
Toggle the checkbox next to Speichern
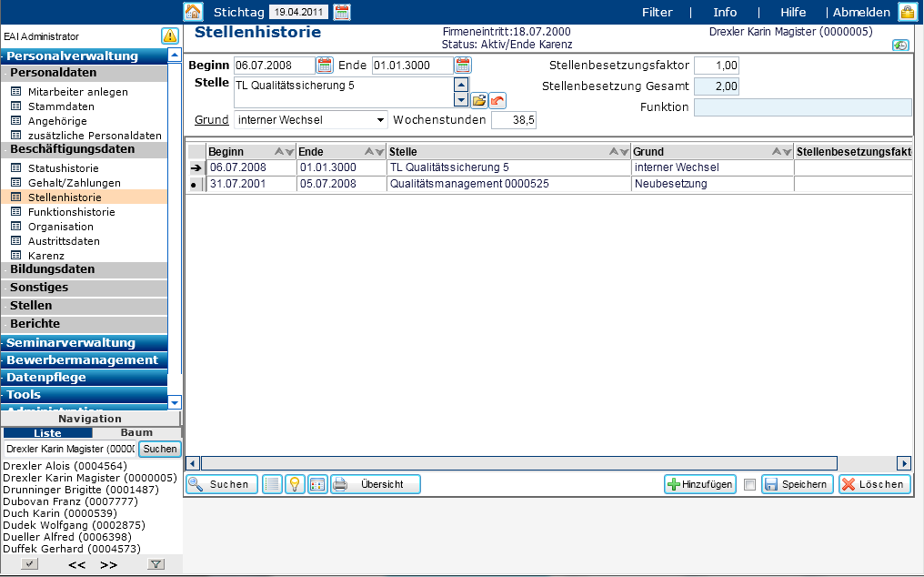click(x=749, y=484)
